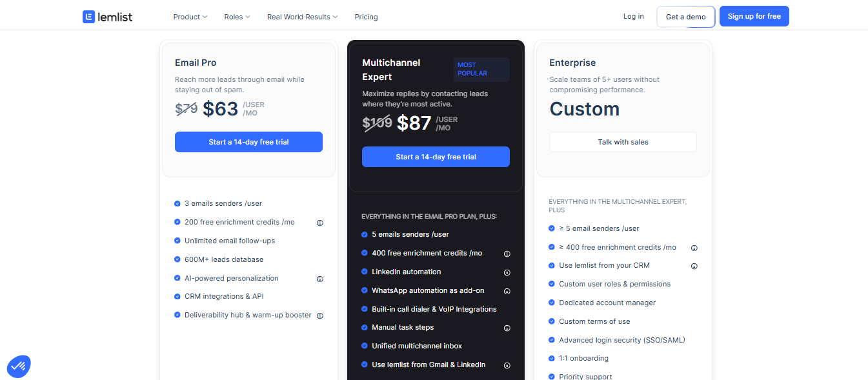Click info icon next to "Deliverability hub & warm-up booster"
The width and height of the screenshot is (868, 380).
(x=319, y=315)
